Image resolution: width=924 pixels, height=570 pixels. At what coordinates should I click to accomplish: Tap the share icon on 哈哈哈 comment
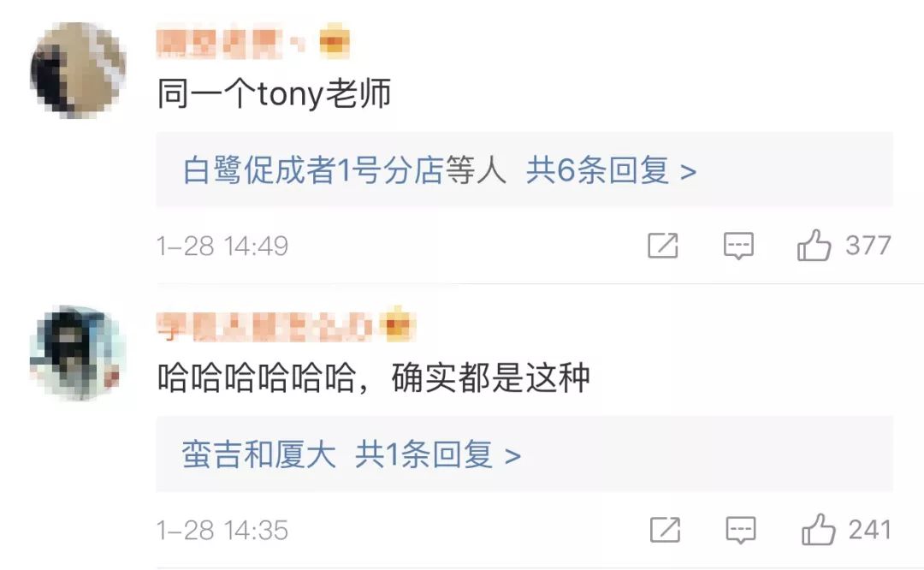click(666, 529)
